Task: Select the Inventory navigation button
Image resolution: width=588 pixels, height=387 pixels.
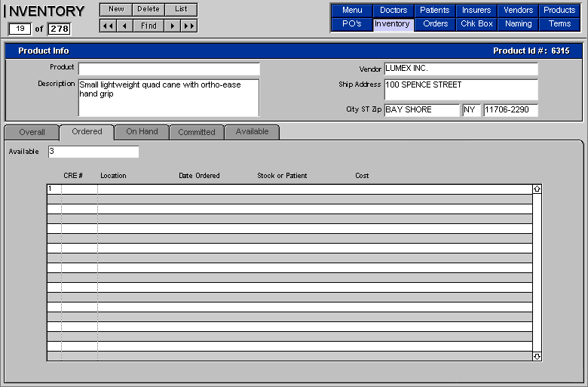Action: coord(394,24)
